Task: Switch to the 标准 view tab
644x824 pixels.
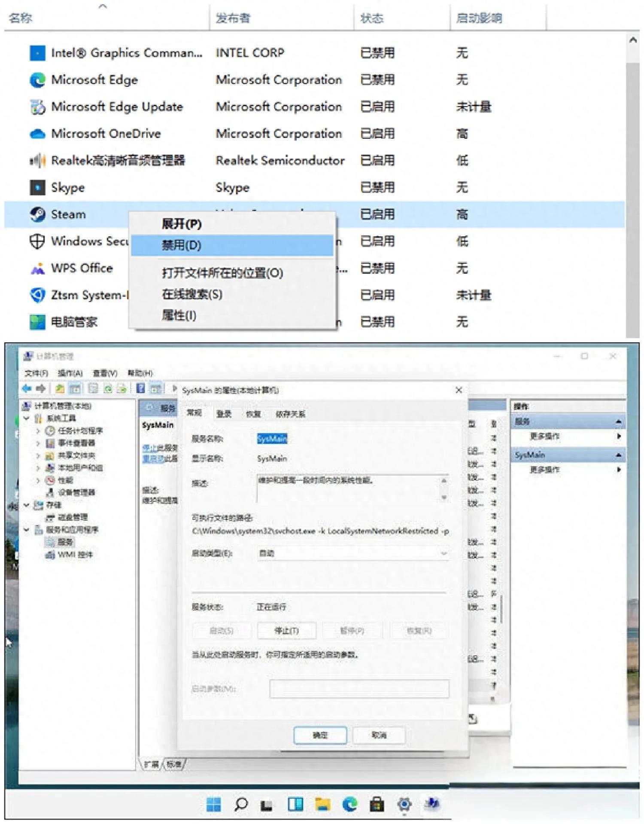Action: [174, 764]
